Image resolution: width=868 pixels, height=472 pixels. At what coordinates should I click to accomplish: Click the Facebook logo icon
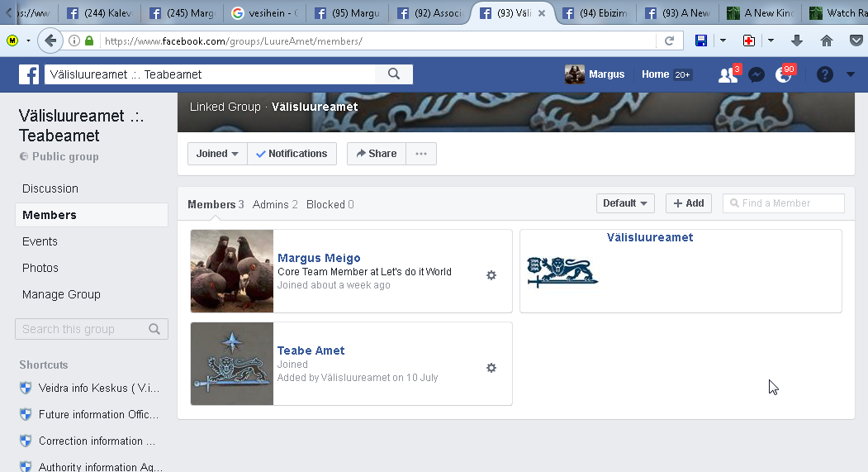29,74
